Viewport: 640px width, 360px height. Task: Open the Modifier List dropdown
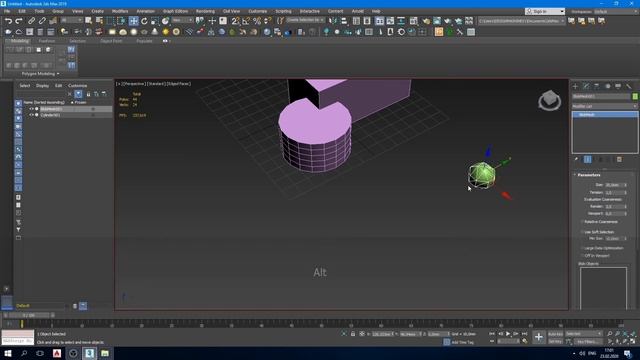tap(605, 106)
